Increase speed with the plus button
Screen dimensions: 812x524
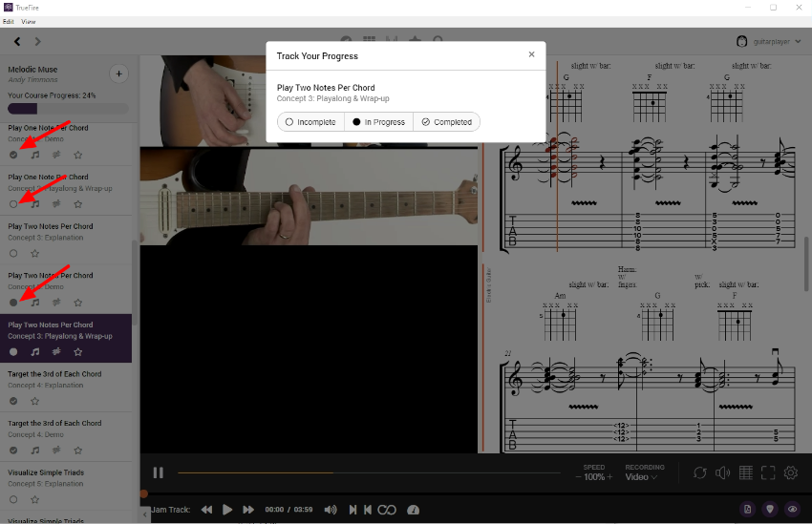pos(609,477)
